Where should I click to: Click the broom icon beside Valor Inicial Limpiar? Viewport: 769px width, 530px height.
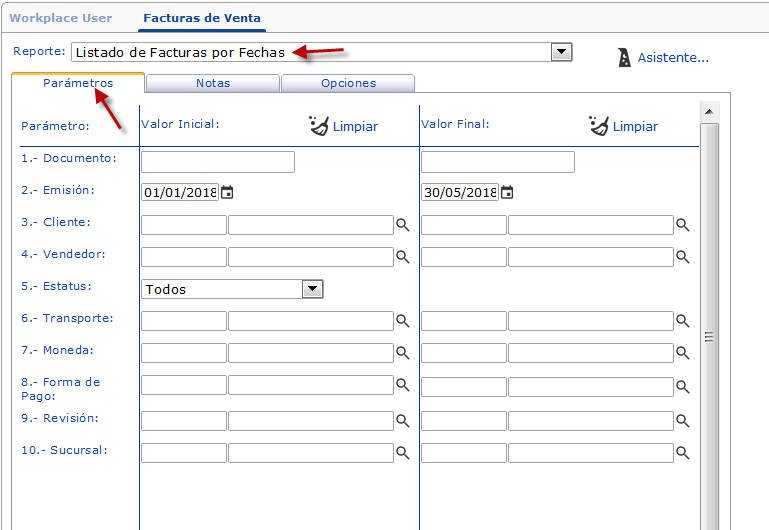(319, 126)
